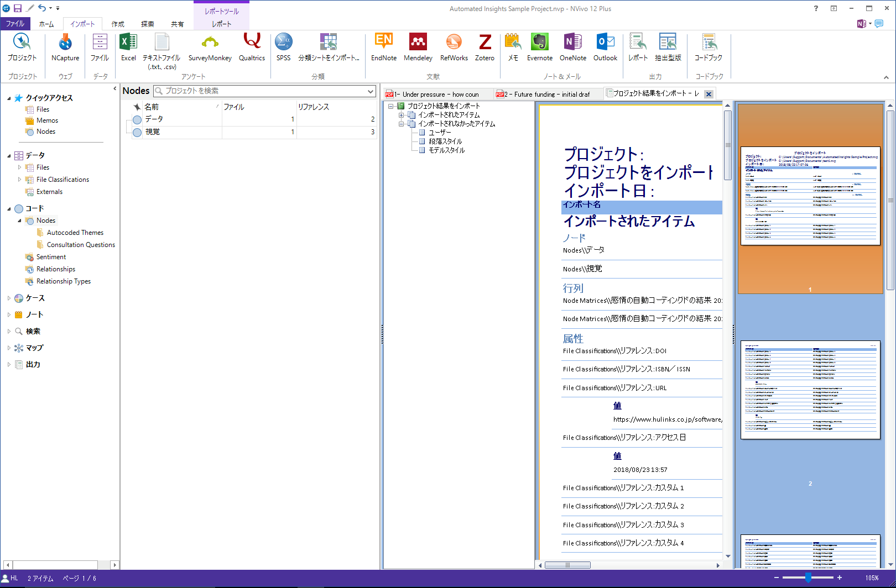This screenshot has height=588, width=896.
Task: Expand インポートされたアイテム tree node
Action: point(402,115)
